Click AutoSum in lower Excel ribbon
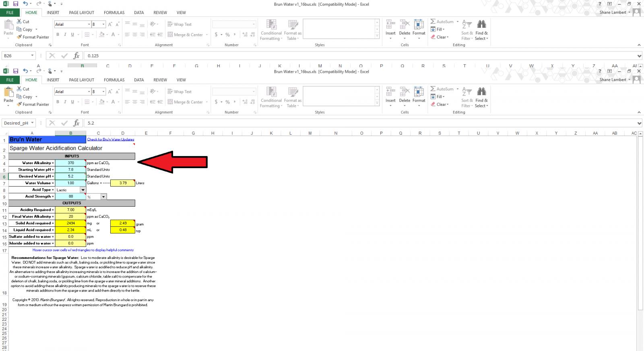 (x=442, y=89)
